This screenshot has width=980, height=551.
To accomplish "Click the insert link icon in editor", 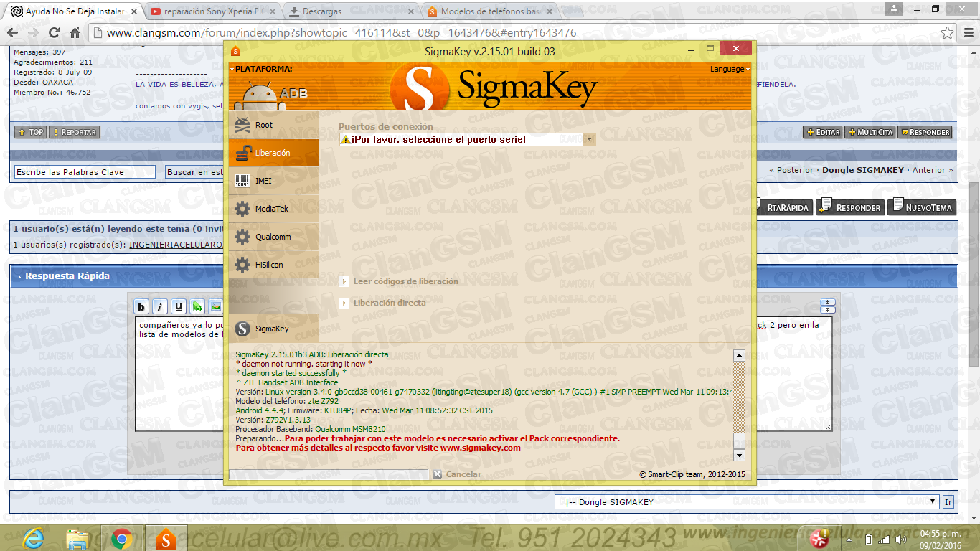I will click(x=197, y=306).
